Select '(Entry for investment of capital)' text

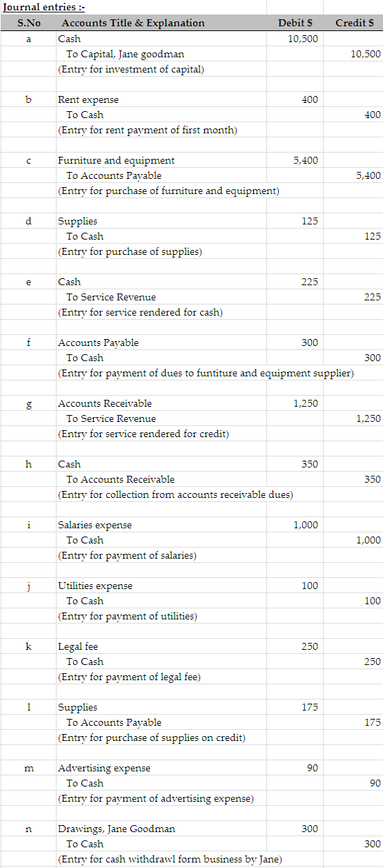pyautogui.click(x=131, y=69)
